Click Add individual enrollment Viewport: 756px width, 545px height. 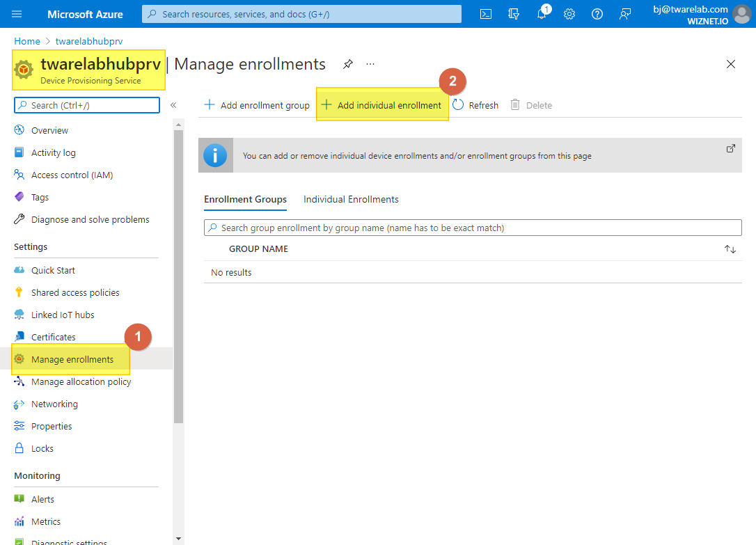[381, 105]
